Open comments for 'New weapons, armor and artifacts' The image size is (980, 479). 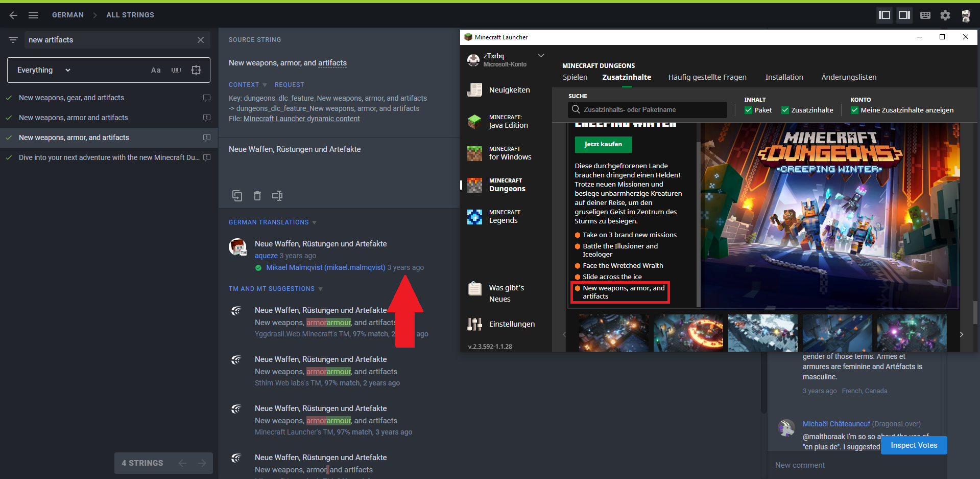[207, 118]
